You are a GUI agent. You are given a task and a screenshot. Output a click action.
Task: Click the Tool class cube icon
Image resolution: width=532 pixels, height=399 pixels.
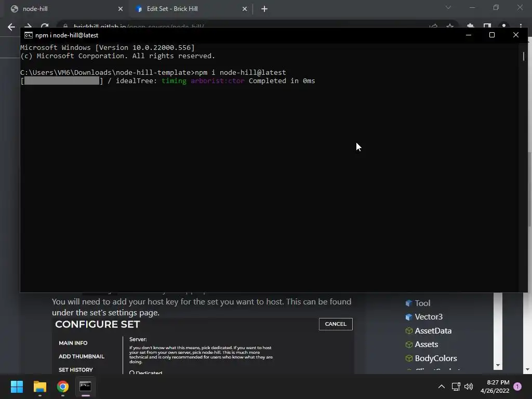pyautogui.click(x=409, y=303)
